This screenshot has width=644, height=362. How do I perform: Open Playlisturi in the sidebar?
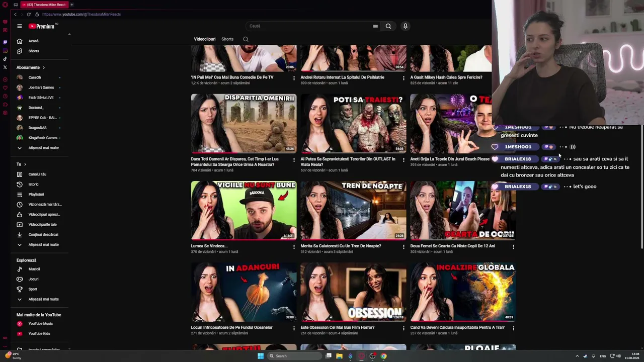pyautogui.click(x=36, y=194)
